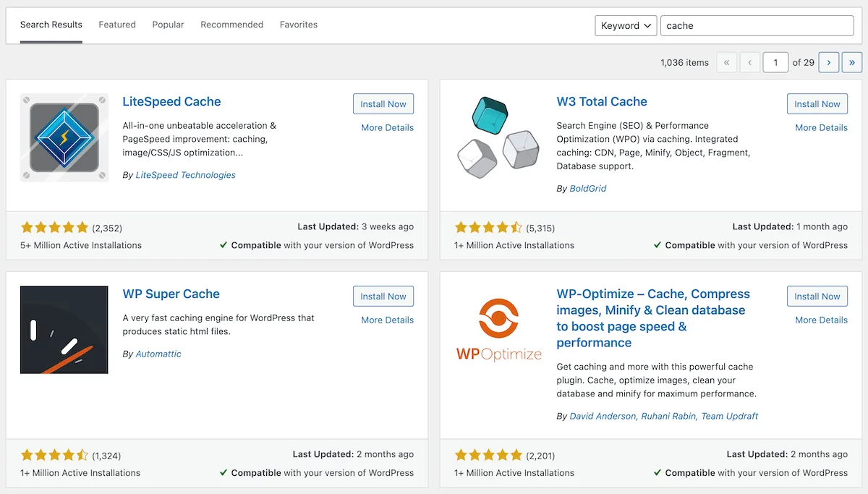
Task: View More Details for WP-Optimize
Action: click(x=822, y=320)
